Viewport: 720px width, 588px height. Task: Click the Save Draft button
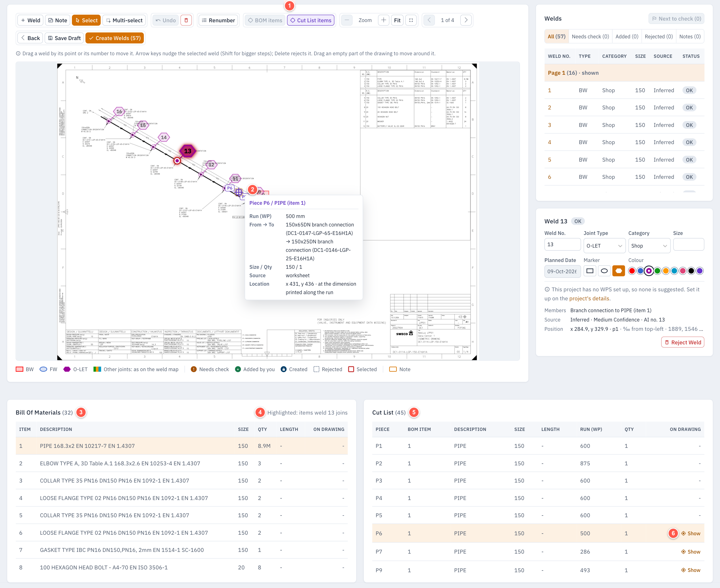(64, 38)
